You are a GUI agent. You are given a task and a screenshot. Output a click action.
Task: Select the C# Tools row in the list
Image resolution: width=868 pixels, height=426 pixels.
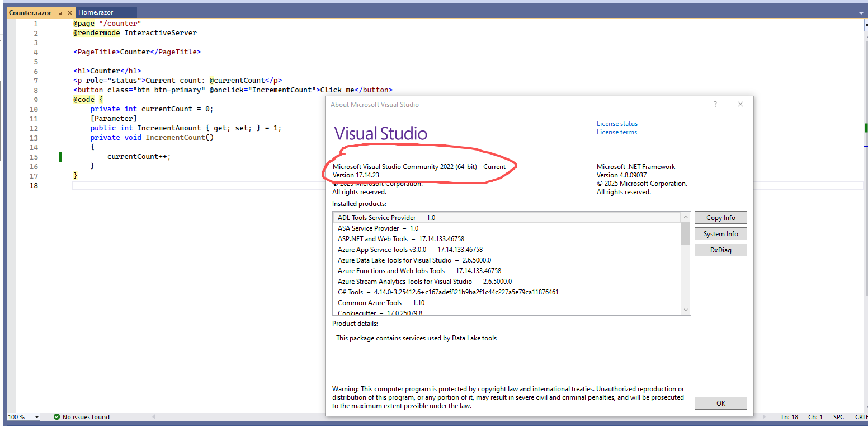click(x=507, y=292)
